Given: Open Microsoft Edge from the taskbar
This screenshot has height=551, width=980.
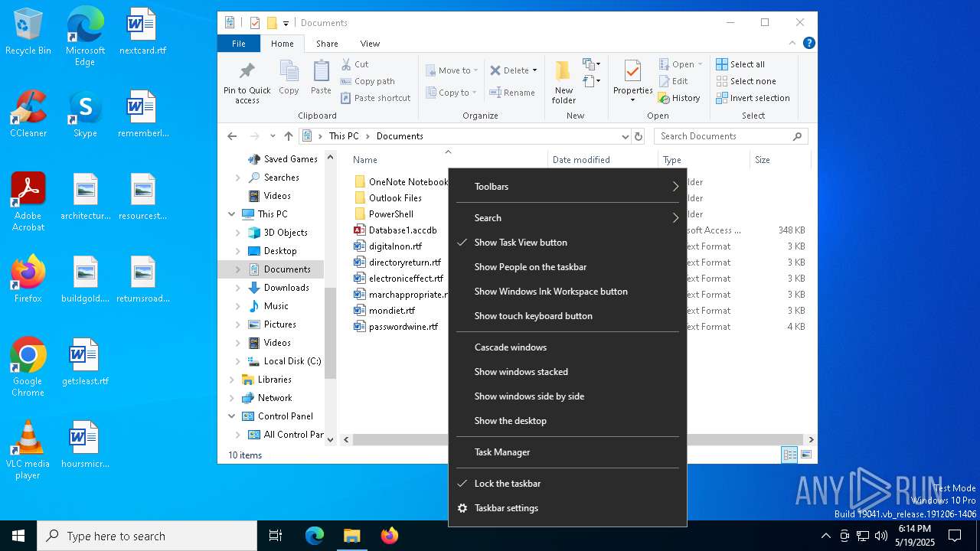Looking at the screenshot, I should (x=315, y=536).
